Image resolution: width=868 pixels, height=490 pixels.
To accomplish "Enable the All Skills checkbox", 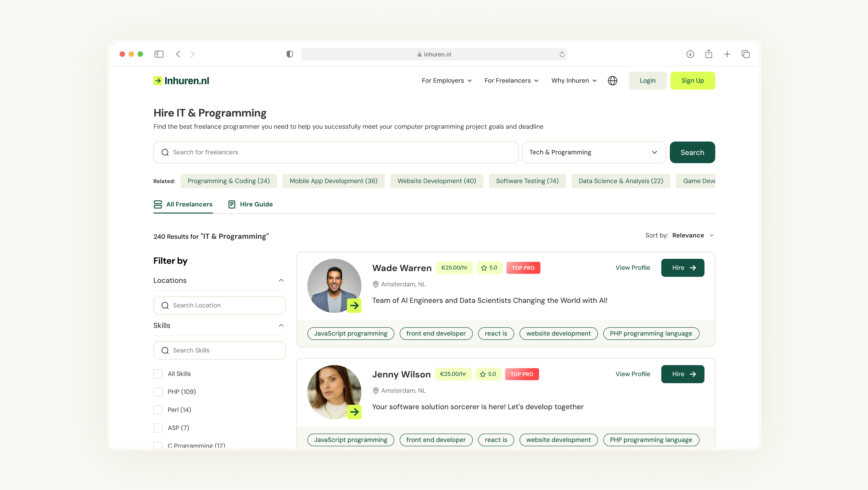I will (158, 374).
